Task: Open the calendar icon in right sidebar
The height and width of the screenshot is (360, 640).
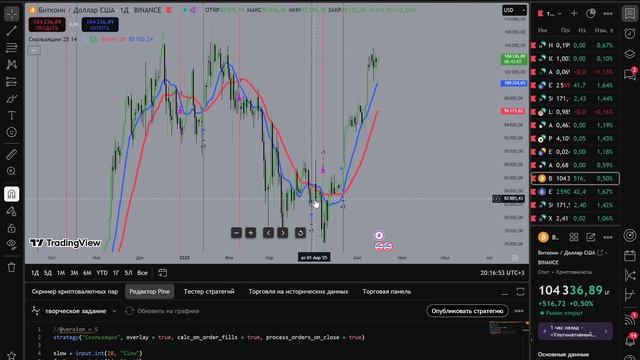Action: click(630, 256)
